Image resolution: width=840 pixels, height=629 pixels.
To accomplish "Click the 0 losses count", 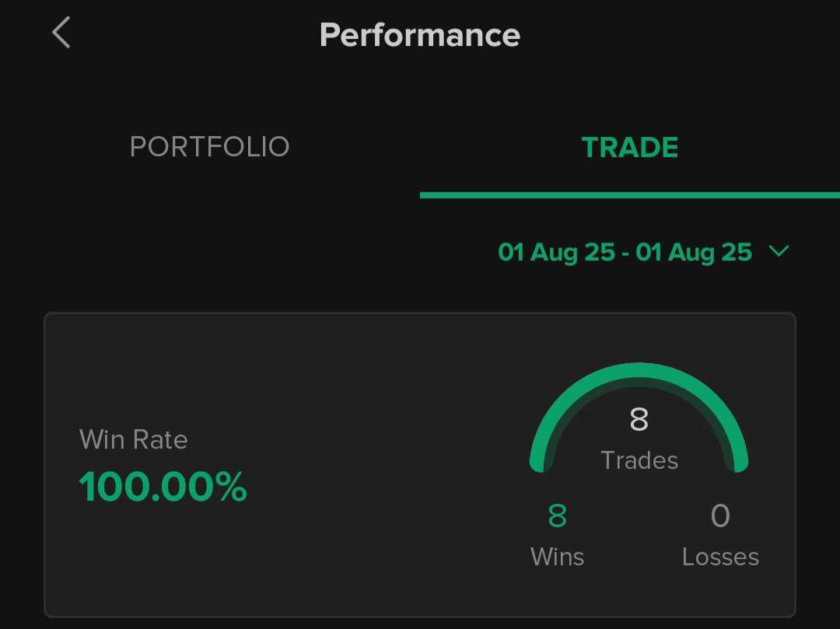I will 720,515.
